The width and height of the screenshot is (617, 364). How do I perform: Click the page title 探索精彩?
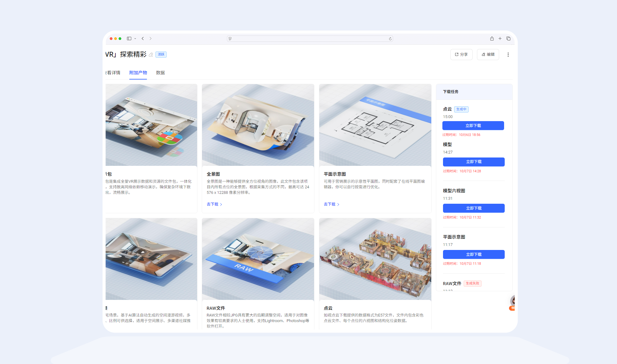click(133, 55)
